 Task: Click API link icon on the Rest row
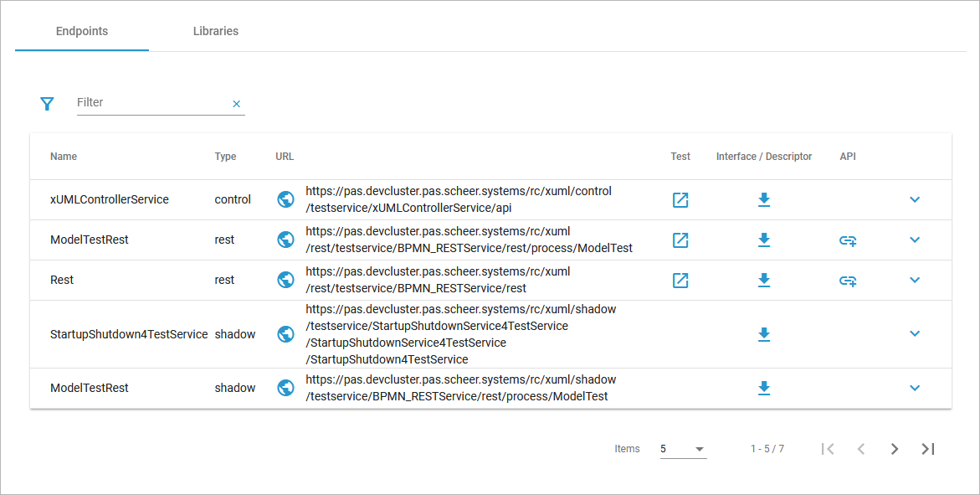(x=848, y=280)
